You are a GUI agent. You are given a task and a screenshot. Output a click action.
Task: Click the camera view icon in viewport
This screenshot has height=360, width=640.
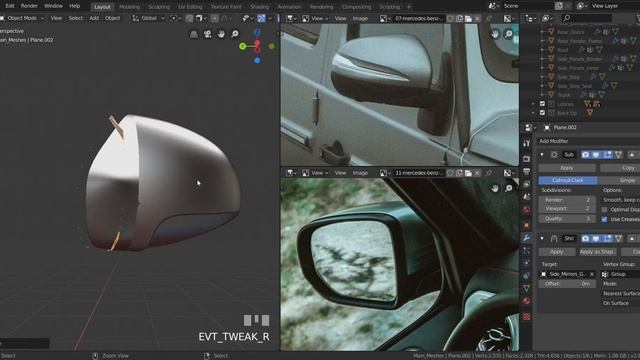tap(207, 34)
